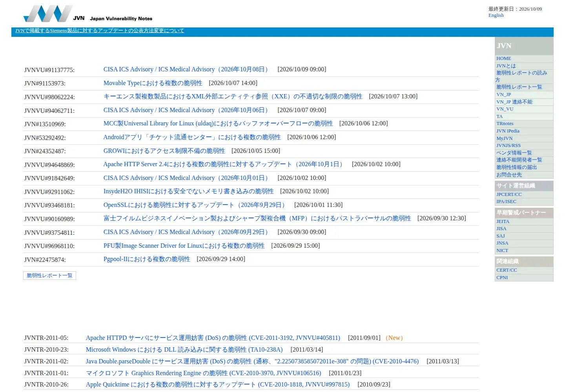Open the キーエンス XXE vulnerability report
This screenshot has width=565, height=392.
tap(233, 96)
